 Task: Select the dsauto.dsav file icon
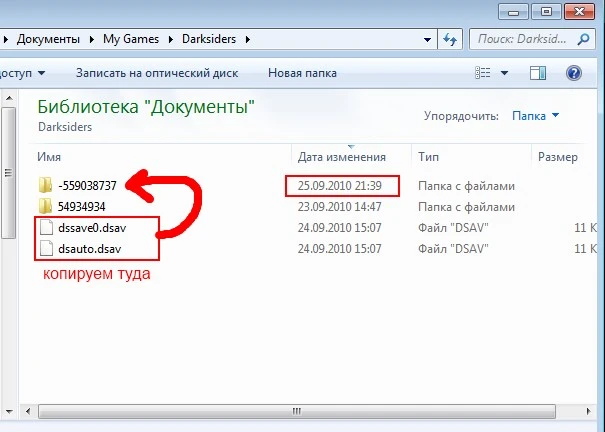point(46,248)
